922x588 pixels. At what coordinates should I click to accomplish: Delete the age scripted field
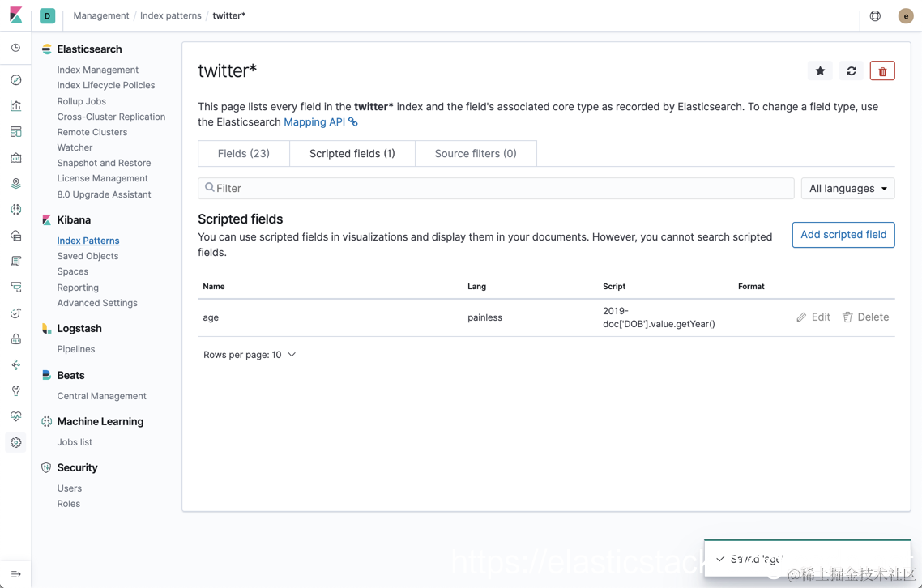pos(865,317)
